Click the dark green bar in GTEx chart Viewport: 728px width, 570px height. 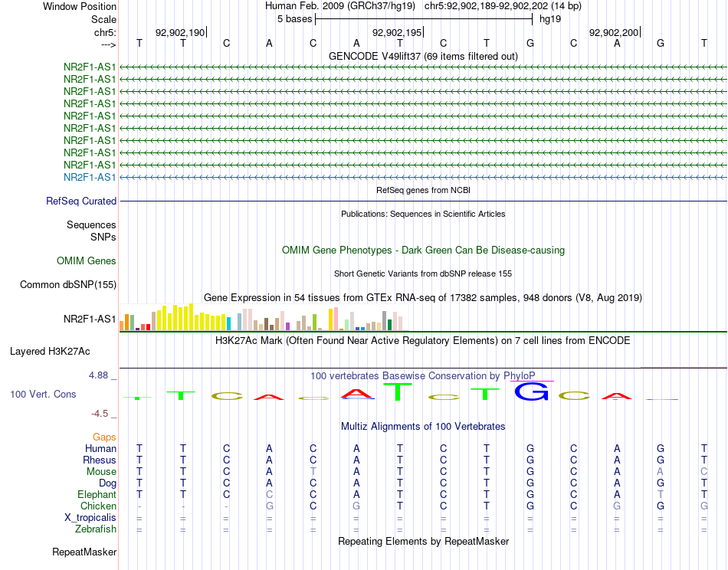(389, 324)
